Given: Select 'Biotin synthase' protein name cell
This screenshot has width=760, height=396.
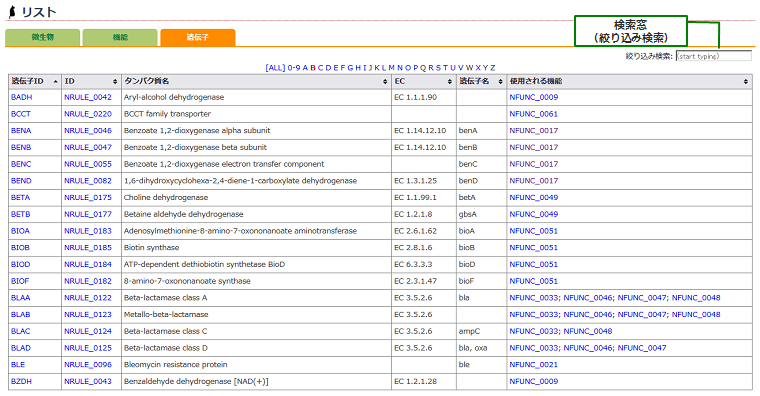Looking at the screenshot, I should [151, 248].
